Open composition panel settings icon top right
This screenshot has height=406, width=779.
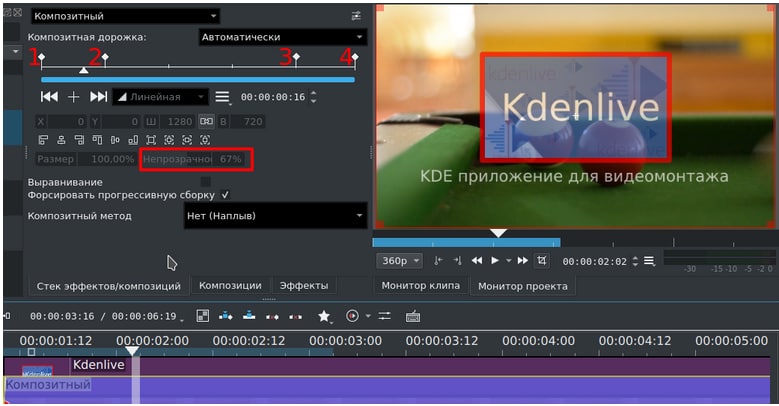point(356,16)
